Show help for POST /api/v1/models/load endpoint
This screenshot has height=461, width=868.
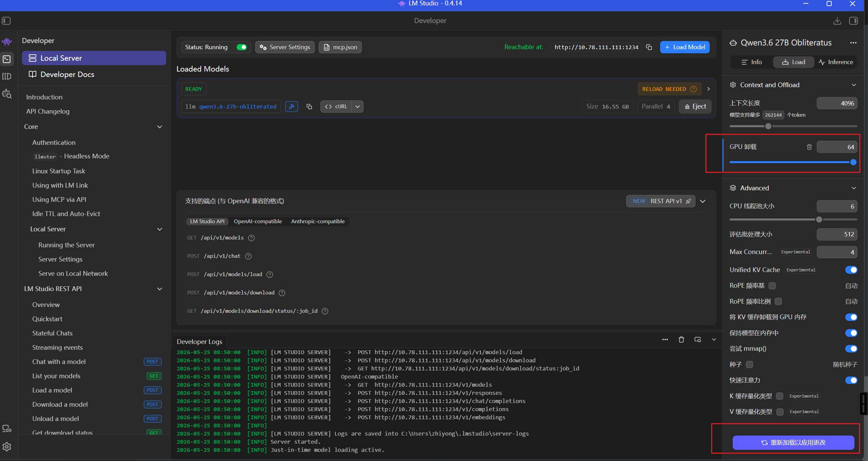[x=270, y=274]
